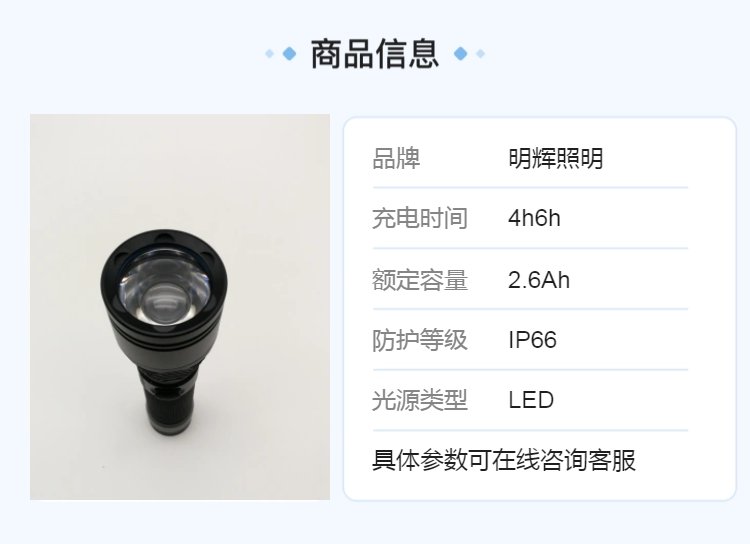The height and width of the screenshot is (544, 750).
Task: Click the 商品信息 heading
Action: (375, 54)
